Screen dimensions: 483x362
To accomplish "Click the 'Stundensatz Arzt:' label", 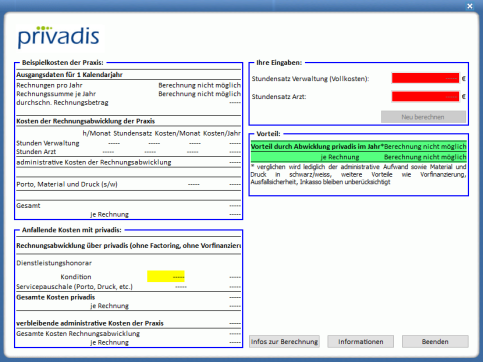I will point(279,97).
